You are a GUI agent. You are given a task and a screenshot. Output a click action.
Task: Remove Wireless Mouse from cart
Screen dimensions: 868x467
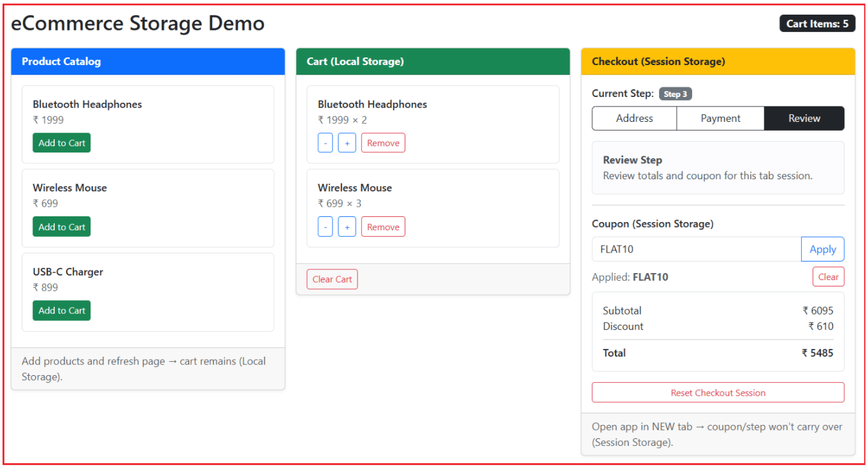(383, 226)
